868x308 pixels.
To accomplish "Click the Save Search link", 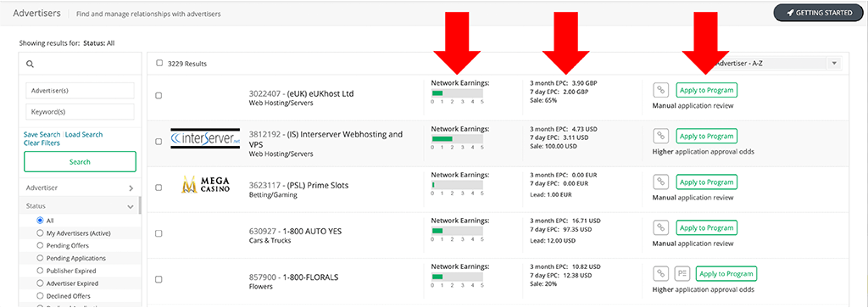I will click(42, 135).
